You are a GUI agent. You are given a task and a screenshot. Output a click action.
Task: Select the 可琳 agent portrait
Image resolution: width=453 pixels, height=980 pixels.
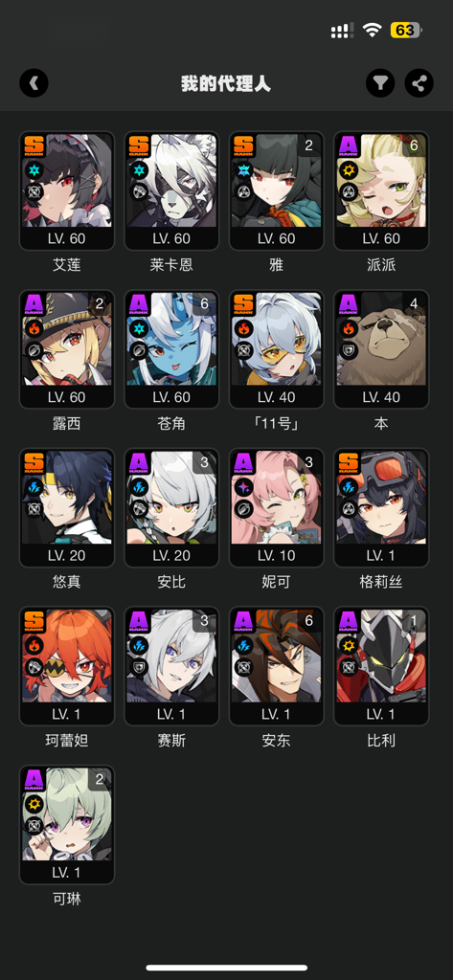pos(67,825)
